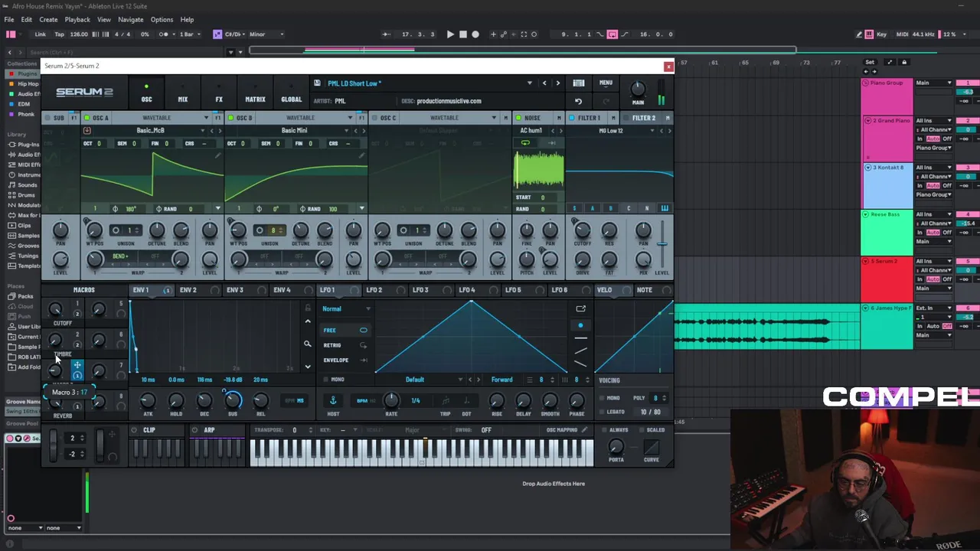Adjust the envelope SUS knob

[x=233, y=400]
